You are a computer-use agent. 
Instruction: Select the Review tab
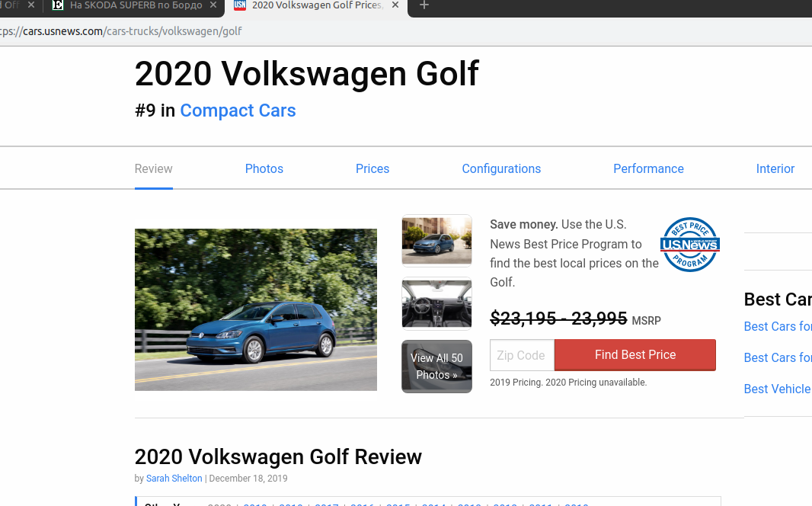pyautogui.click(x=154, y=169)
